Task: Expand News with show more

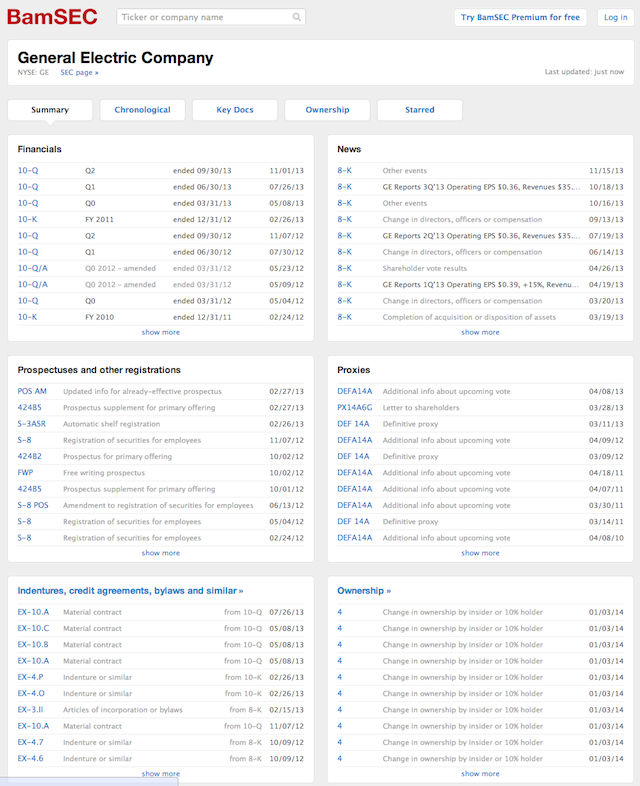Action: pyautogui.click(x=480, y=332)
